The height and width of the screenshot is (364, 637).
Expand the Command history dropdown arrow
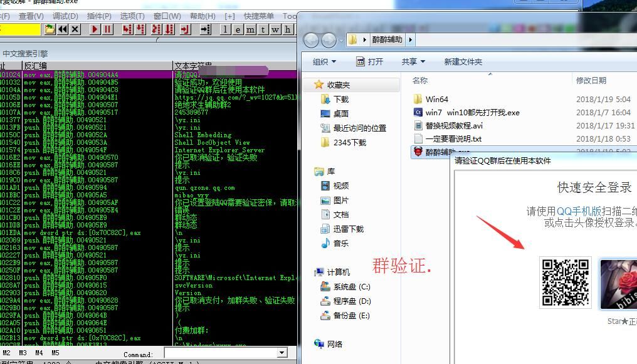pyautogui.click(x=282, y=353)
